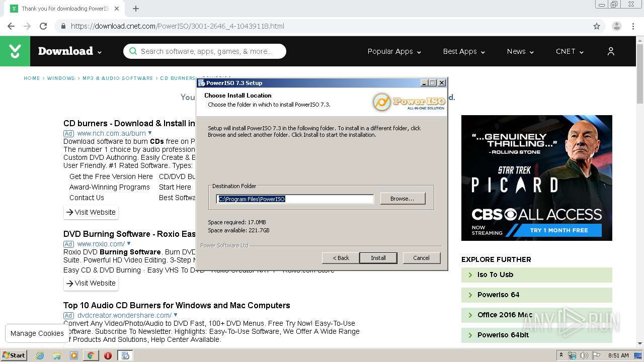Expand the Best Apps menu
Image resolution: width=644 pixels, height=362 pixels.
click(464, 51)
